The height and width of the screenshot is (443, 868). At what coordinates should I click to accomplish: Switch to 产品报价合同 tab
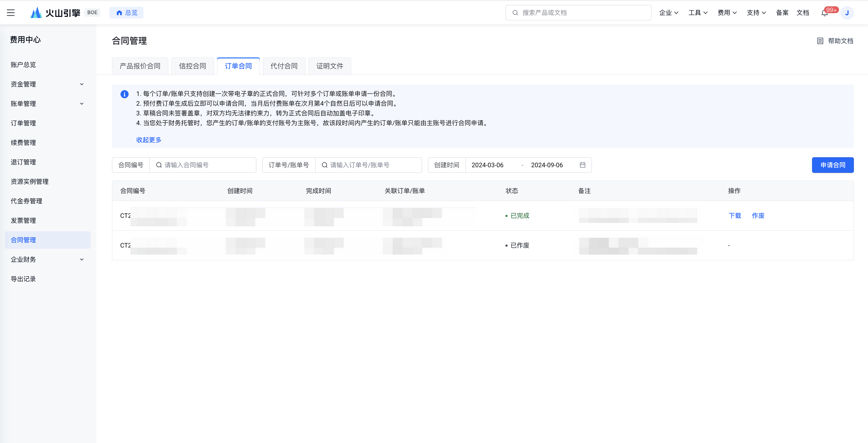point(140,66)
